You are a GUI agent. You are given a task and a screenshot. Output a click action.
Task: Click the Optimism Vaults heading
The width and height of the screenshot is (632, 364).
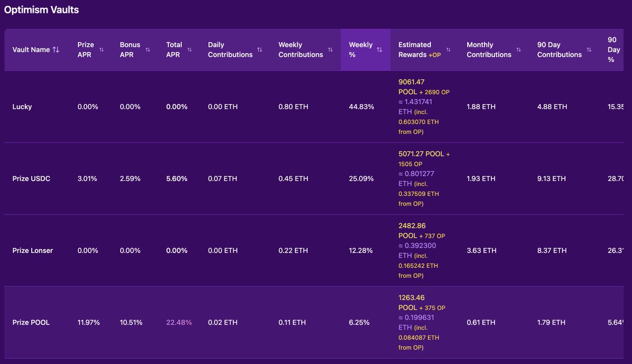point(42,9)
